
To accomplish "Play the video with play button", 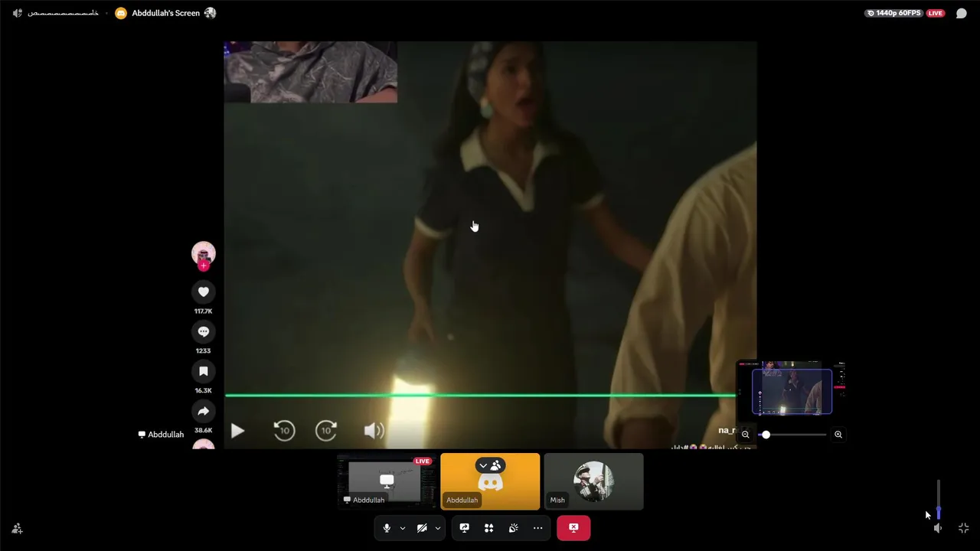I will click(x=237, y=431).
